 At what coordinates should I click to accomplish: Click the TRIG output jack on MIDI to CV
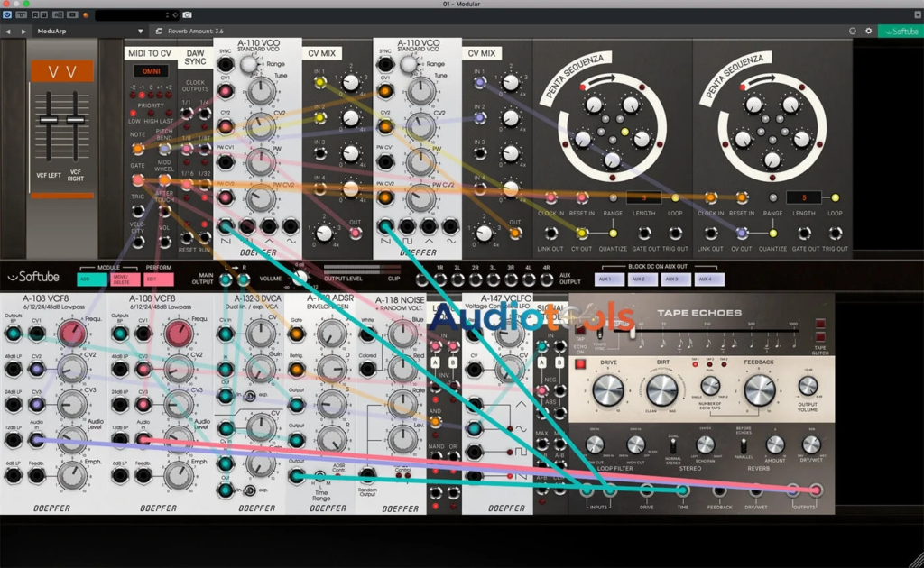click(137, 210)
